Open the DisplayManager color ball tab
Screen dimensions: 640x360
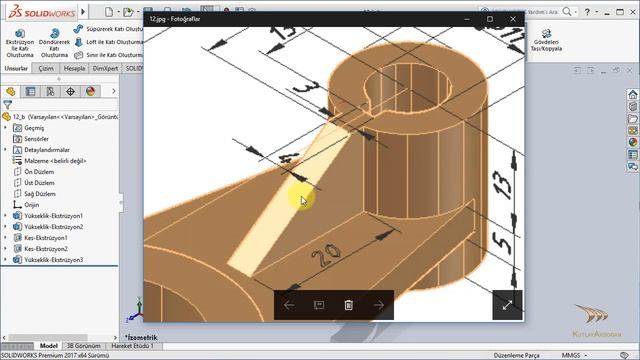click(90, 91)
